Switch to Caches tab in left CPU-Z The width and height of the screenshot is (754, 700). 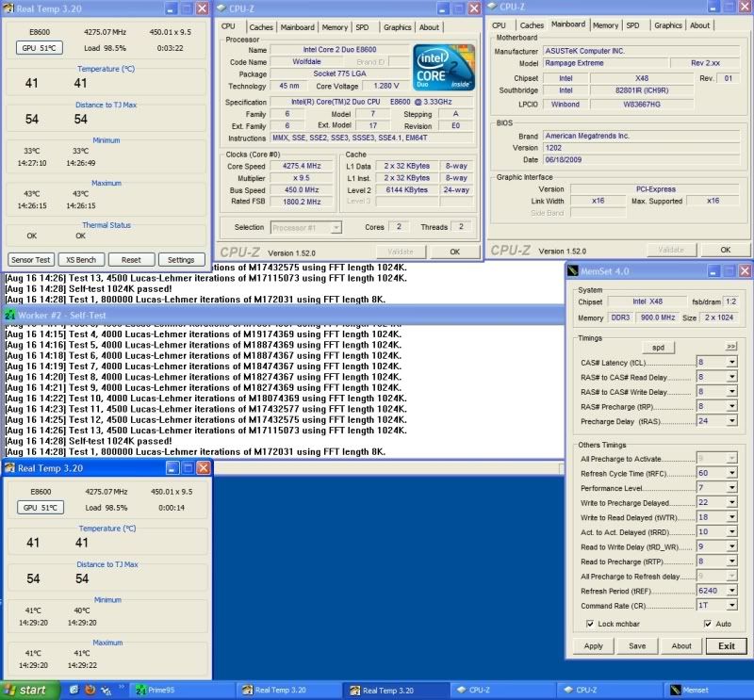point(261,27)
